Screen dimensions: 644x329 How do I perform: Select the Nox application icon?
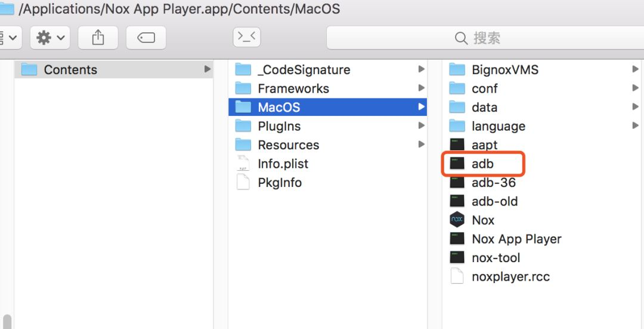pos(457,220)
